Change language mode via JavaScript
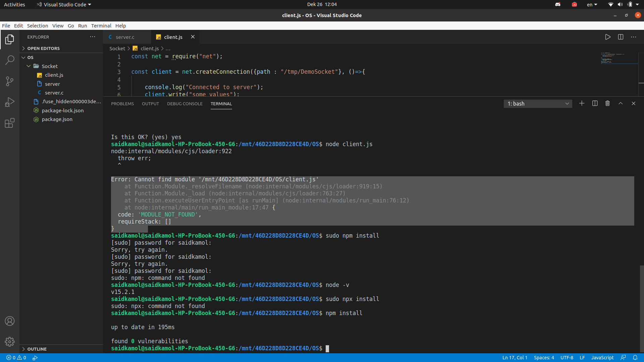This screenshot has width=644, height=362. coord(602,358)
